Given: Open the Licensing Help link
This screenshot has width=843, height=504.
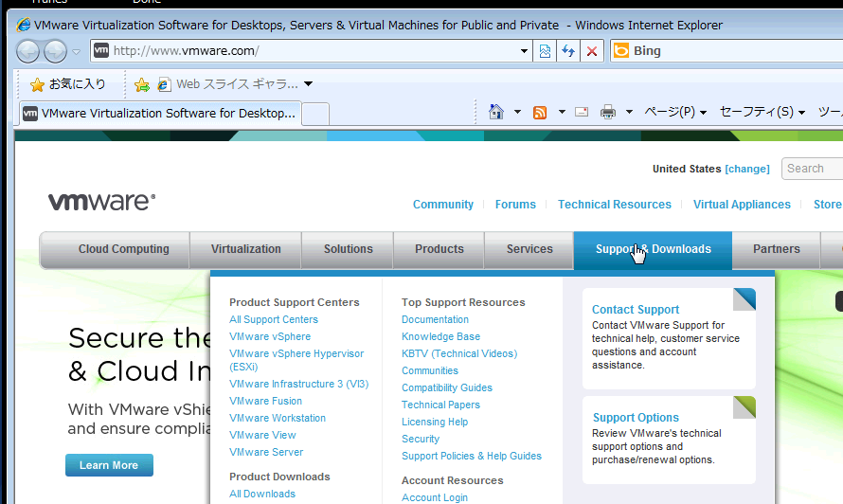Looking at the screenshot, I should click(x=435, y=423).
